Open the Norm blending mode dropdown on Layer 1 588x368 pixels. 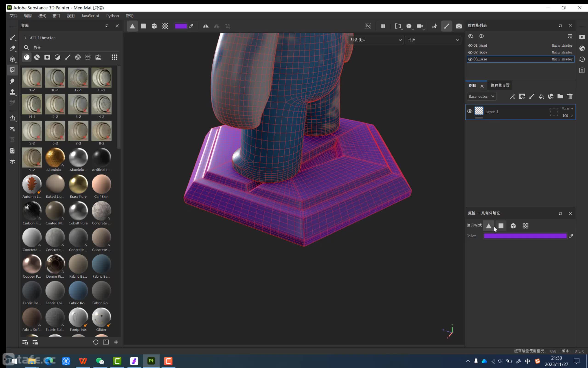567,108
